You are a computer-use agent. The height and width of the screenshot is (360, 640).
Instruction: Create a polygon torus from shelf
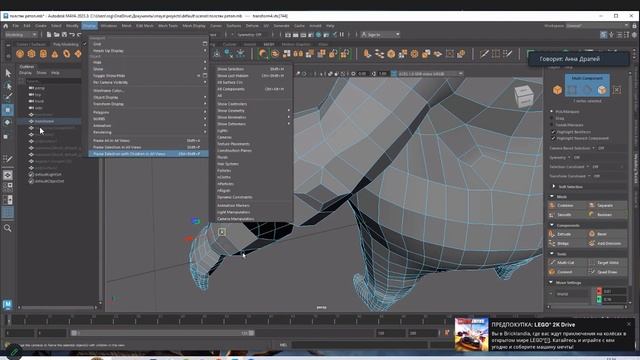pyautogui.click(x=66, y=54)
